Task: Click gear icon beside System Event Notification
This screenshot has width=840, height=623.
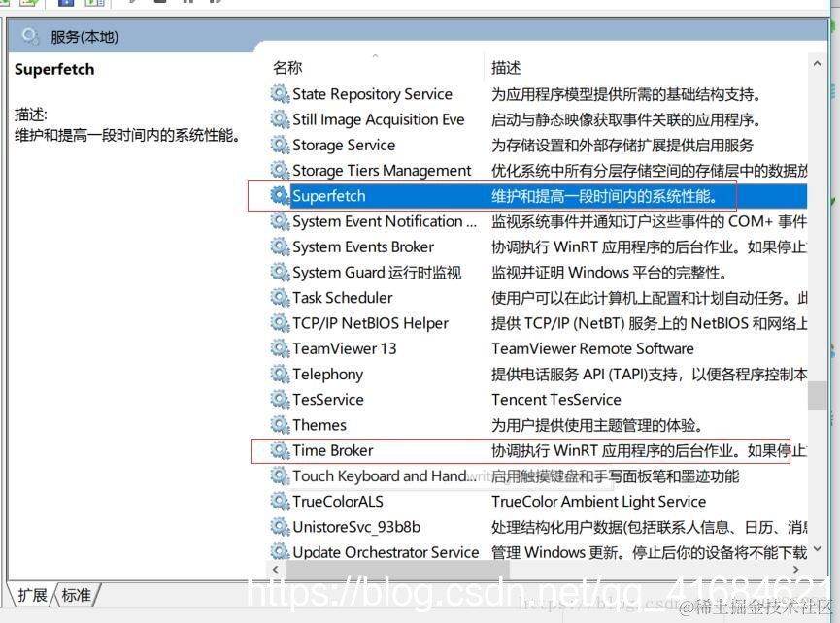Action: (280, 221)
